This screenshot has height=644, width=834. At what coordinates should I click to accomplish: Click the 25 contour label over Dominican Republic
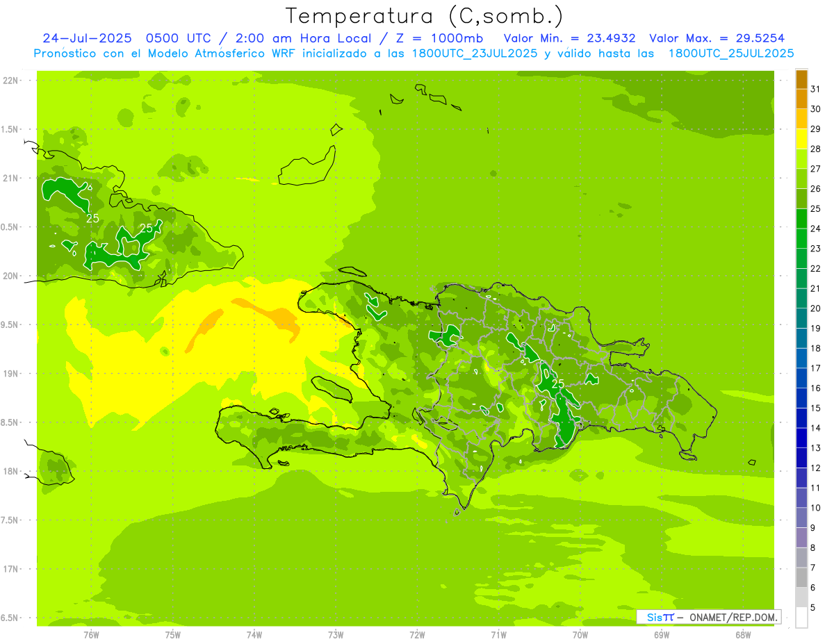coord(557,383)
